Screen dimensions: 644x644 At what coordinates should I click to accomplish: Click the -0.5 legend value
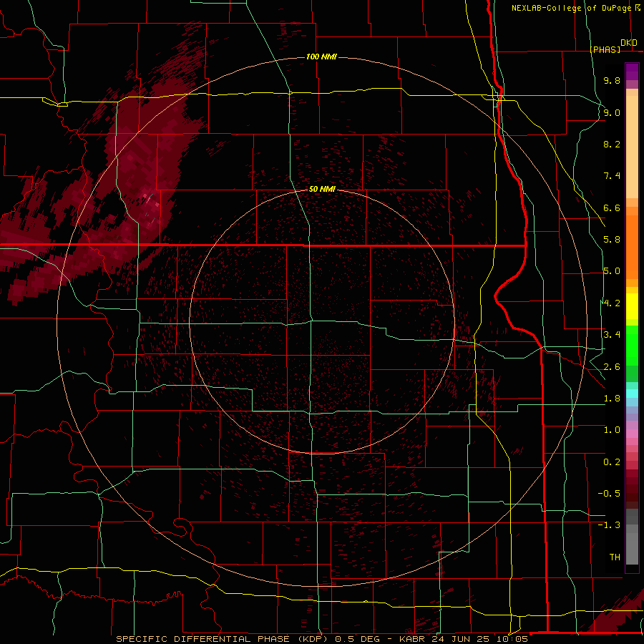[609, 494]
